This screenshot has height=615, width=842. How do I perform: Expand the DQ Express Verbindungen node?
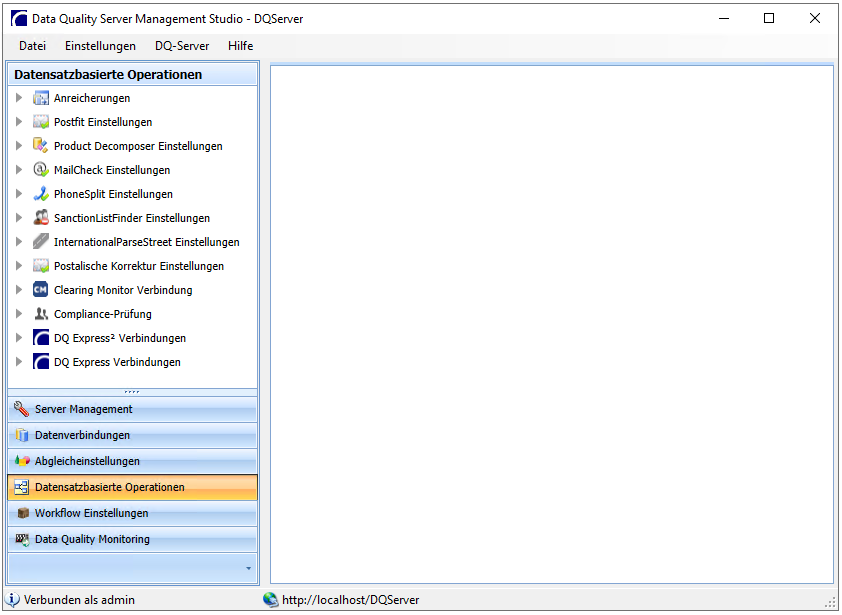click(x=19, y=361)
